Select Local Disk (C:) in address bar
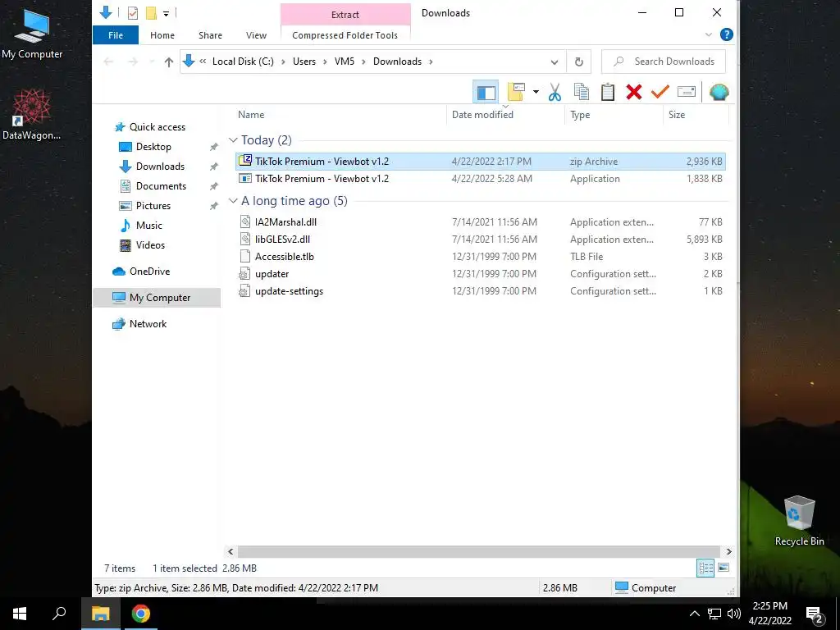 tap(243, 62)
